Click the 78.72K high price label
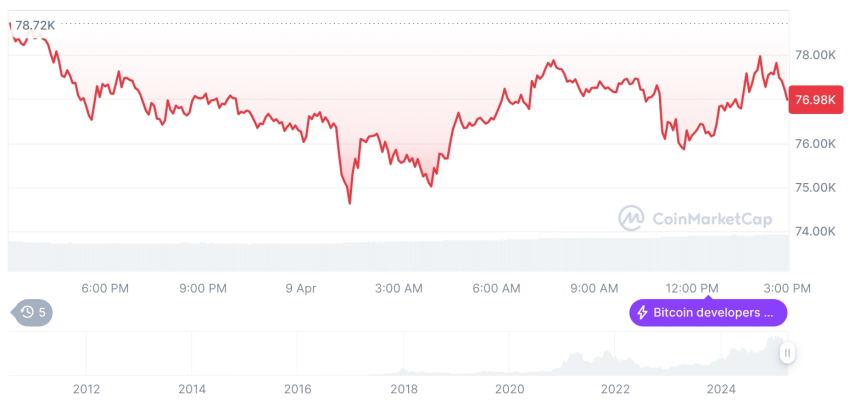The height and width of the screenshot is (401, 860). (x=34, y=25)
